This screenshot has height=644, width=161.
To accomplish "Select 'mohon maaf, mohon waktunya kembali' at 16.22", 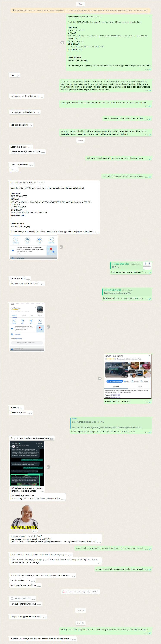I will 123,569.
